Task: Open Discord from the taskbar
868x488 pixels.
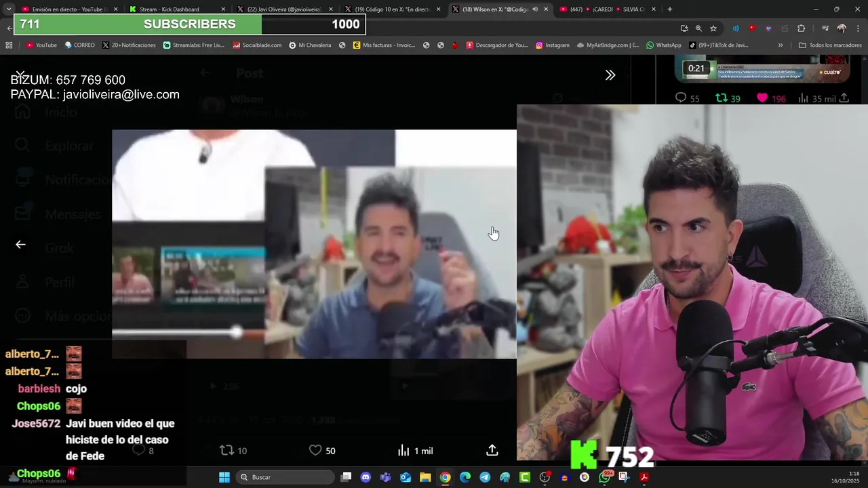Action: 366,477
